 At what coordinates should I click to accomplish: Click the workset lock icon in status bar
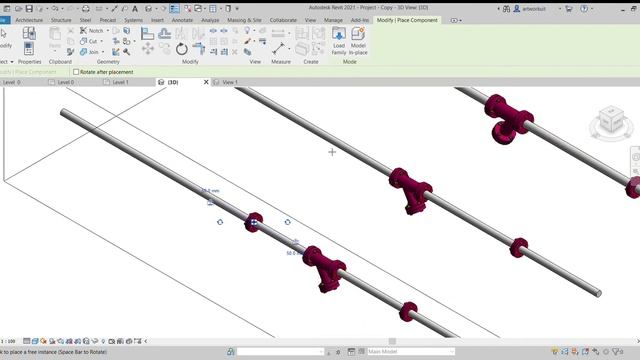tap(231, 351)
